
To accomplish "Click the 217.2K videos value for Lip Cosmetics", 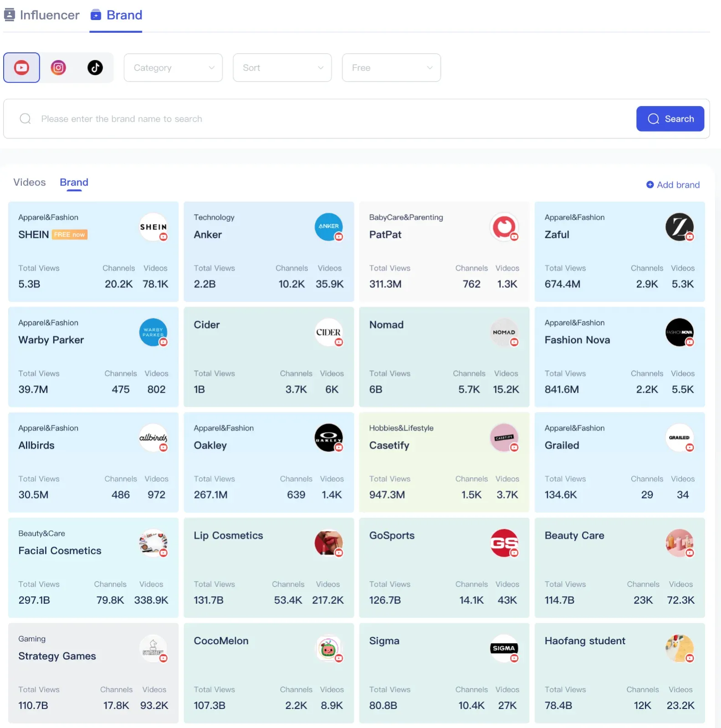I will [328, 600].
